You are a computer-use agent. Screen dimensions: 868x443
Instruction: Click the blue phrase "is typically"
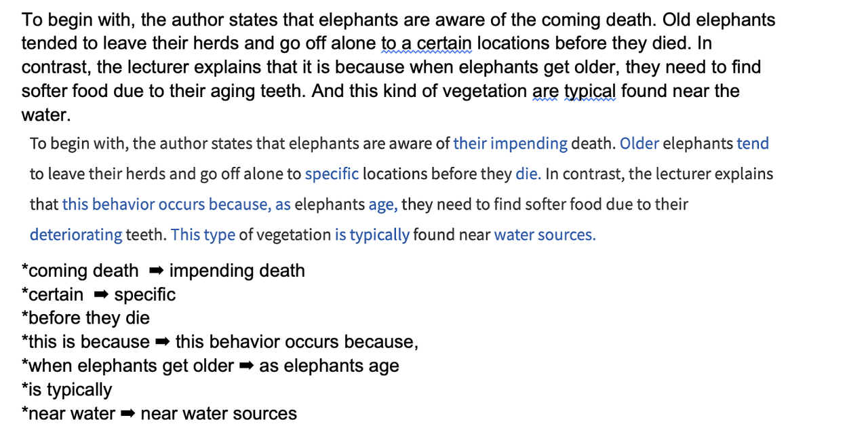coord(372,235)
